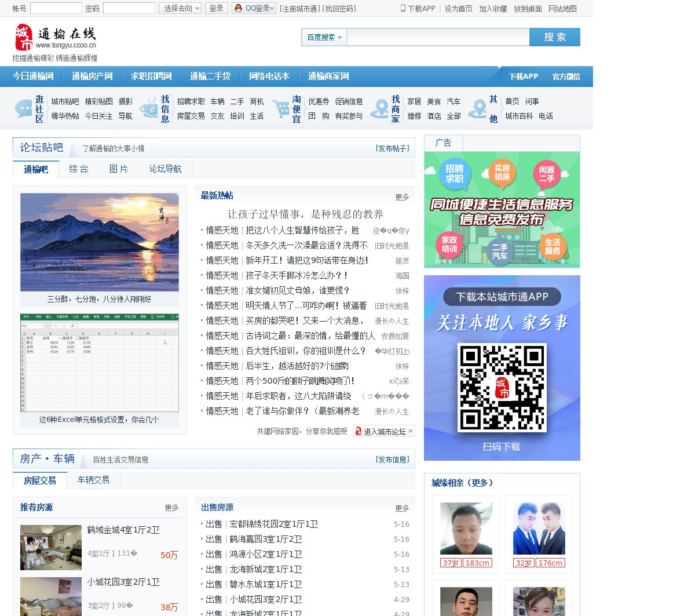Click the 淘便宜 shopping cart icon
The width and height of the screenshot is (695, 616).
click(x=281, y=108)
